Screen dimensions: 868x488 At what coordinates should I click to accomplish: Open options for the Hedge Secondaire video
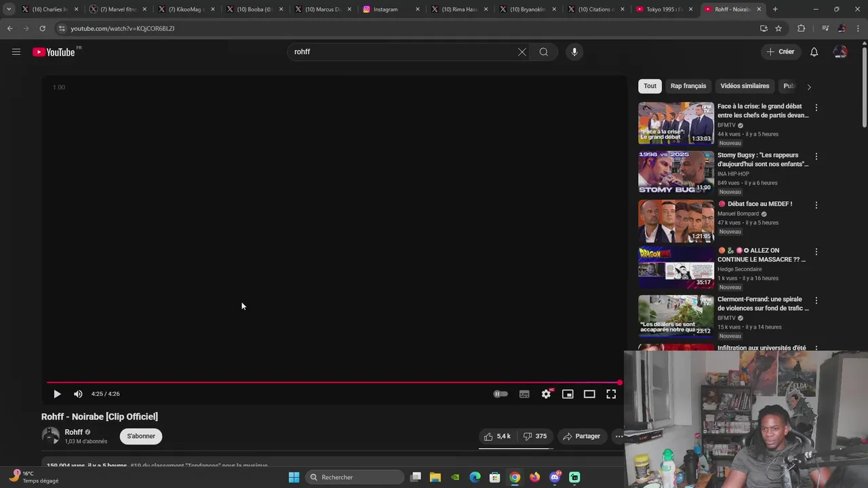(x=816, y=252)
